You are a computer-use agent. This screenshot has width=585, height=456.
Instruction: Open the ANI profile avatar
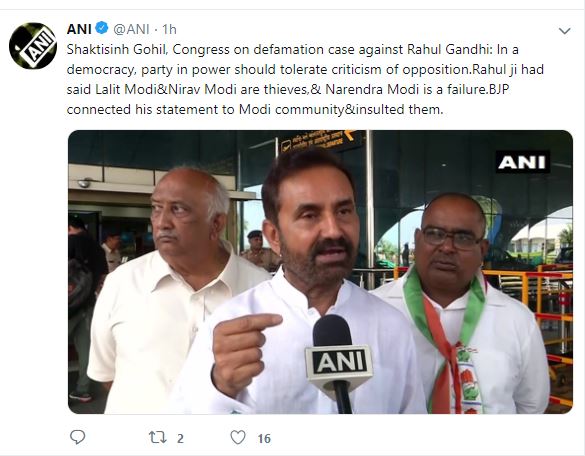point(33,46)
